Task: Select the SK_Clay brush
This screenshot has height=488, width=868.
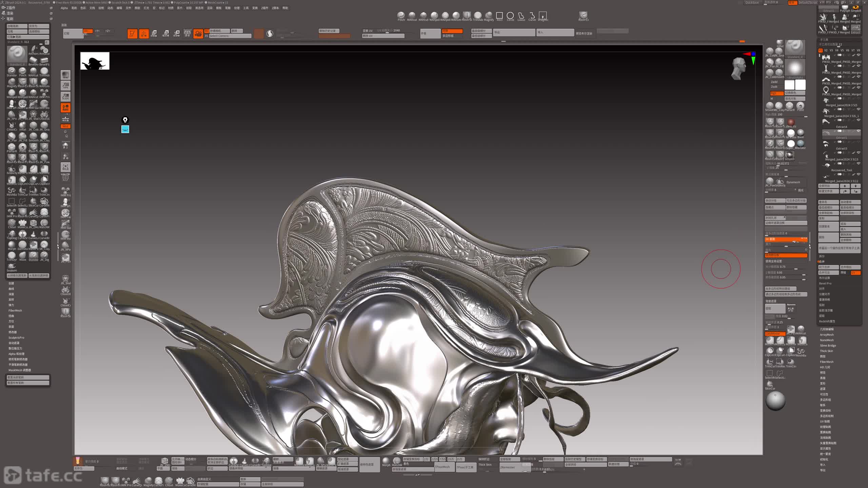Action: click(x=44, y=246)
